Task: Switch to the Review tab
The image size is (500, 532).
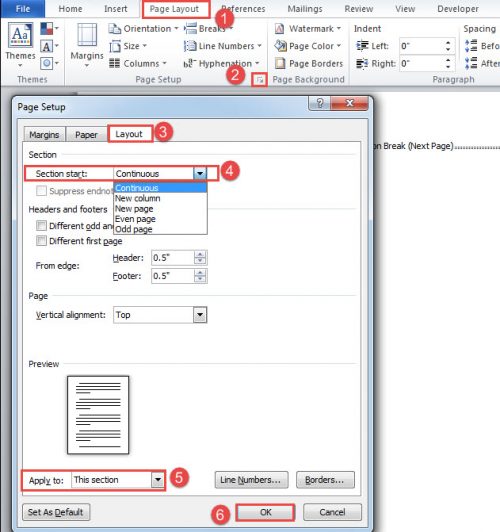Action: [x=359, y=9]
